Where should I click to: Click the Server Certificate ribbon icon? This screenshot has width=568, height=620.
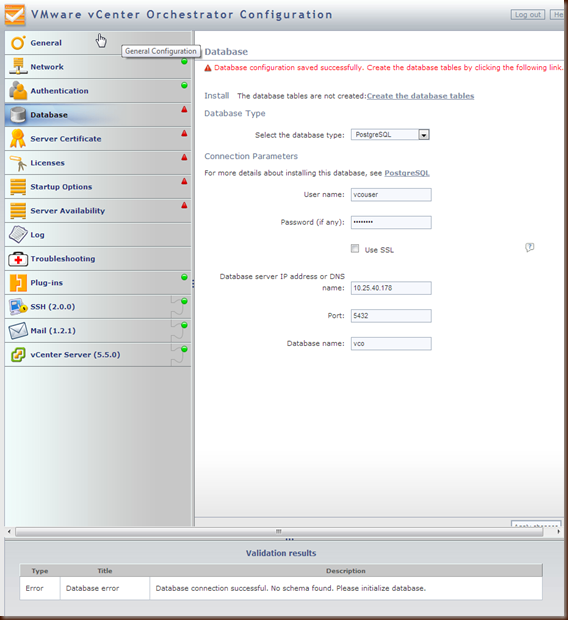[x=18, y=139]
